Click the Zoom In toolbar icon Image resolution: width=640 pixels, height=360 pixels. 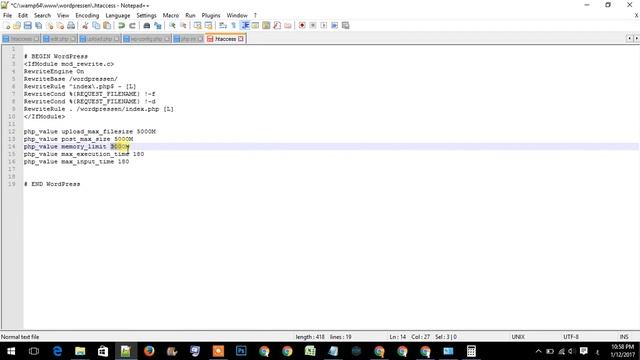172,26
